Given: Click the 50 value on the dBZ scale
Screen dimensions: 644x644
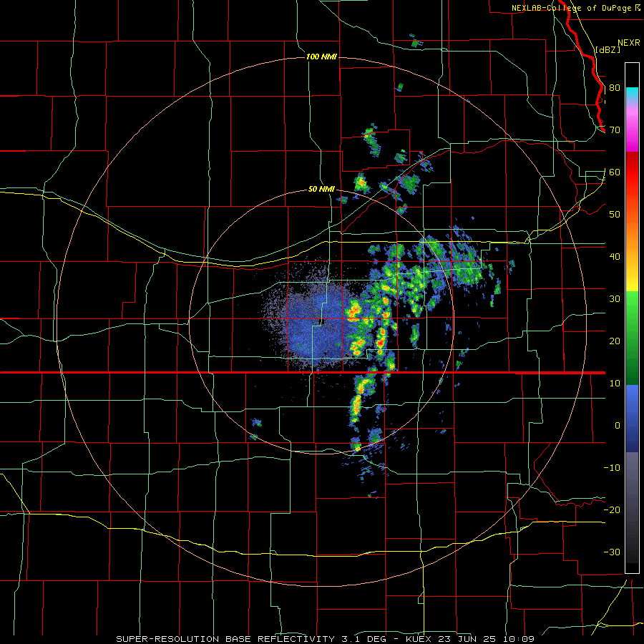Looking at the screenshot, I should click(615, 215).
